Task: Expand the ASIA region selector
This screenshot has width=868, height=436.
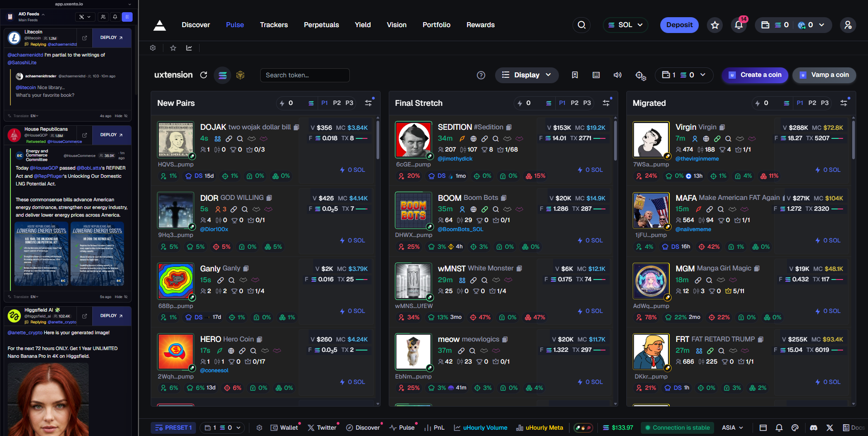Action: [732, 427]
